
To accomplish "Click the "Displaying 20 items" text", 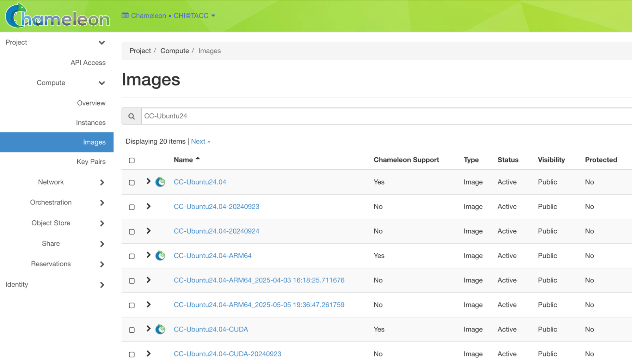I will click(x=156, y=142).
